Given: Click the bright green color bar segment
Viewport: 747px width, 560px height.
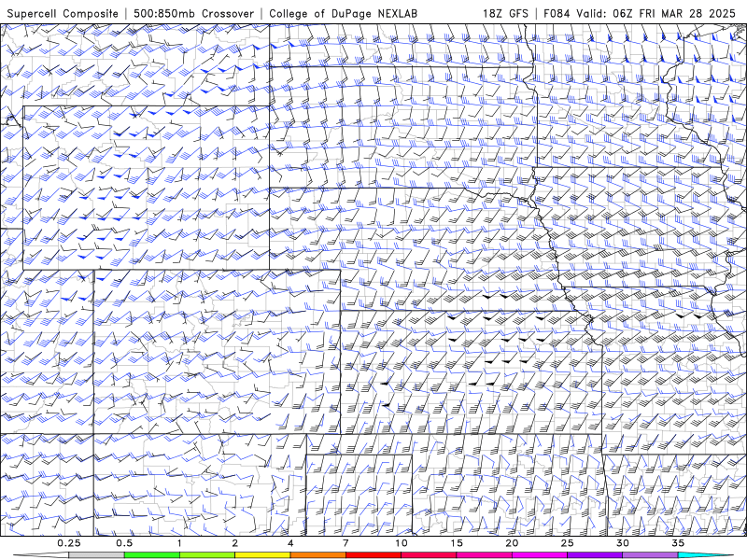Looking at the screenshot, I should tap(152, 555).
